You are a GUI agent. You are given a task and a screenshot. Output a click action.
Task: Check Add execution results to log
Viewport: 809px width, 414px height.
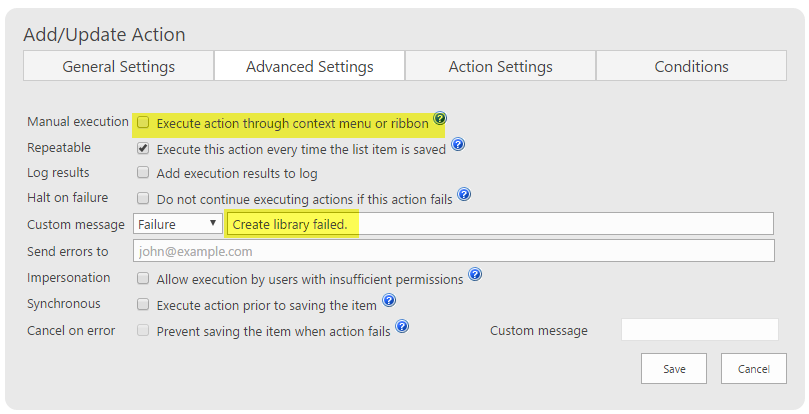click(x=143, y=172)
